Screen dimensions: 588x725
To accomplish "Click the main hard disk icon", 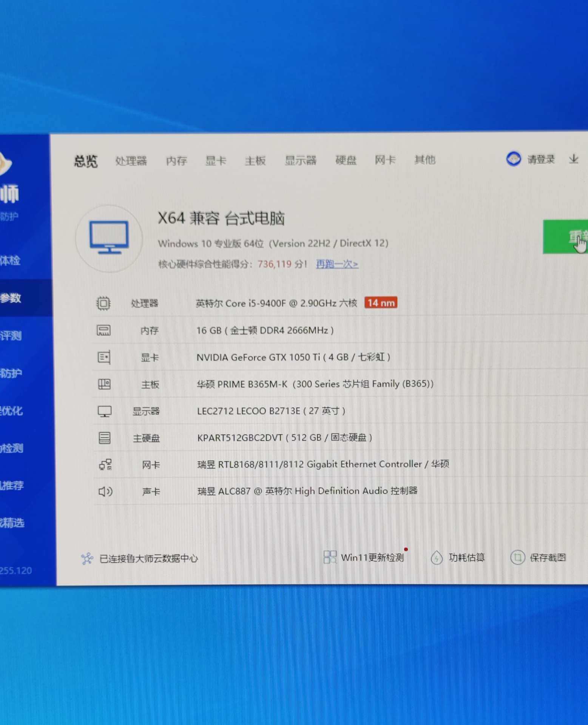I will [x=105, y=438].
